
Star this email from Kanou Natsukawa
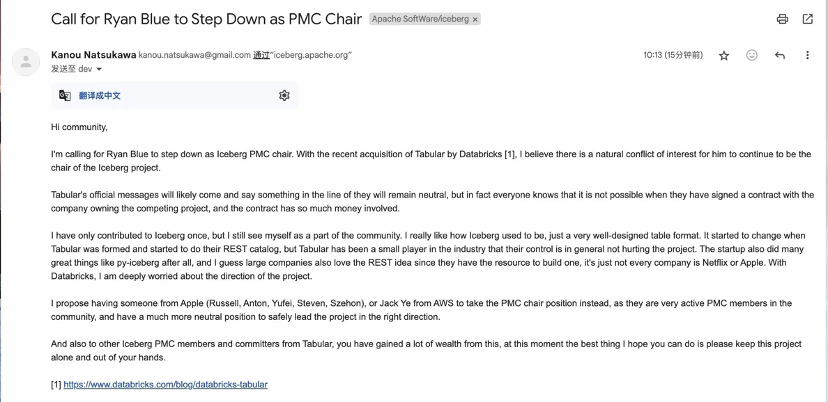click(724, 55)
